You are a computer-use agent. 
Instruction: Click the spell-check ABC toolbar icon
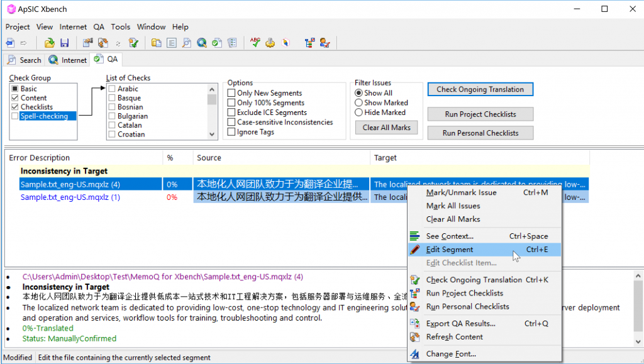point(255,43)
